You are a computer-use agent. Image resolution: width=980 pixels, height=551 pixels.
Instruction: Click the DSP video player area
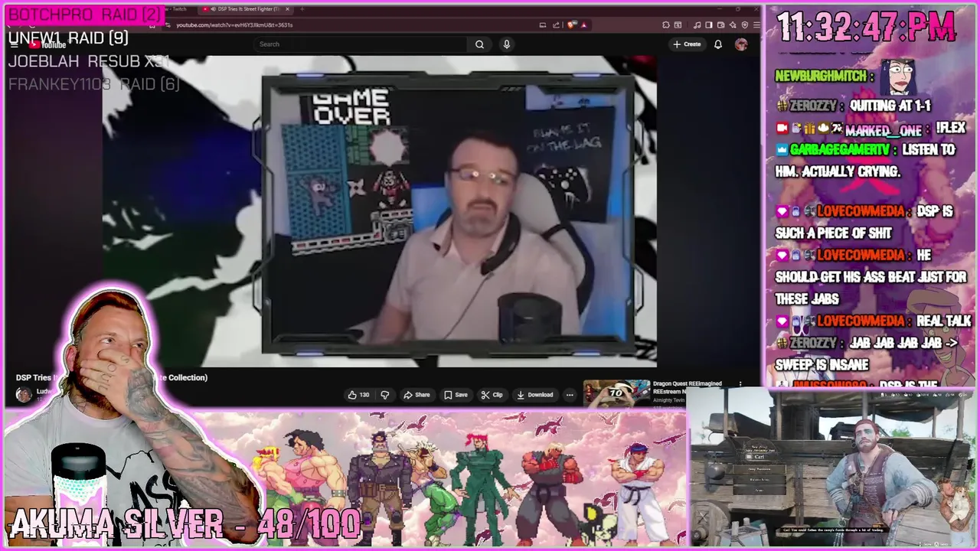tap(380, 211)
